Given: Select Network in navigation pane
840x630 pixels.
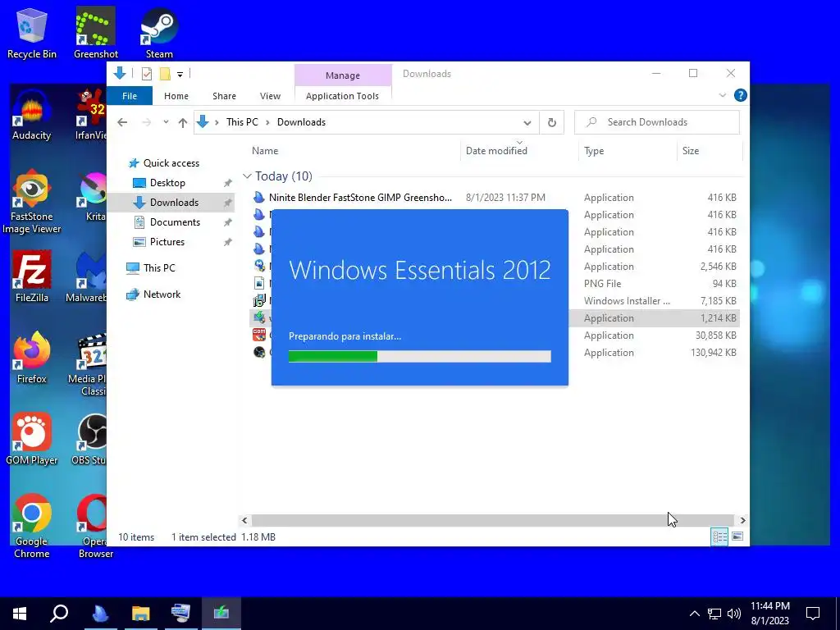Looking at the screenshot, I should coord(162,294).
